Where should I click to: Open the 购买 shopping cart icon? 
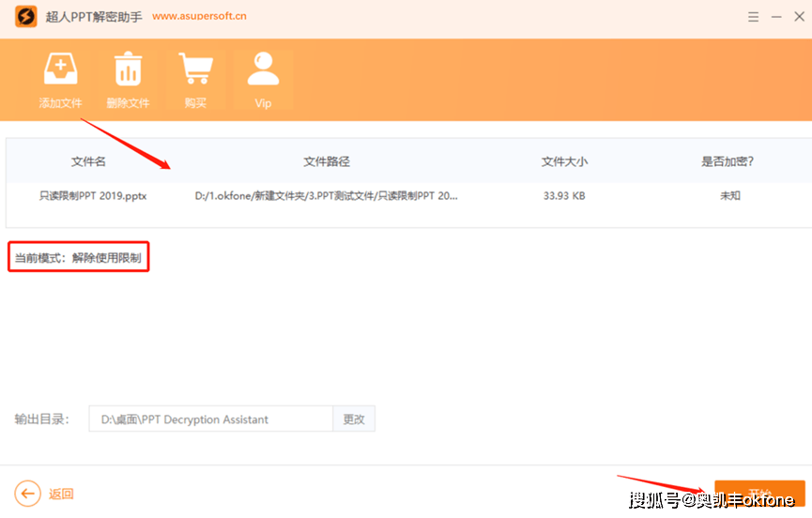pos(195,69)
